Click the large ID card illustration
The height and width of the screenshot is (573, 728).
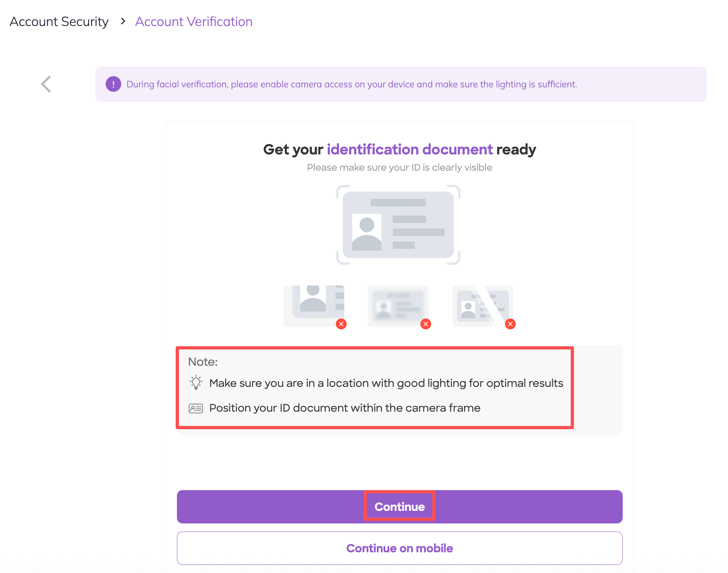(398, 225)
